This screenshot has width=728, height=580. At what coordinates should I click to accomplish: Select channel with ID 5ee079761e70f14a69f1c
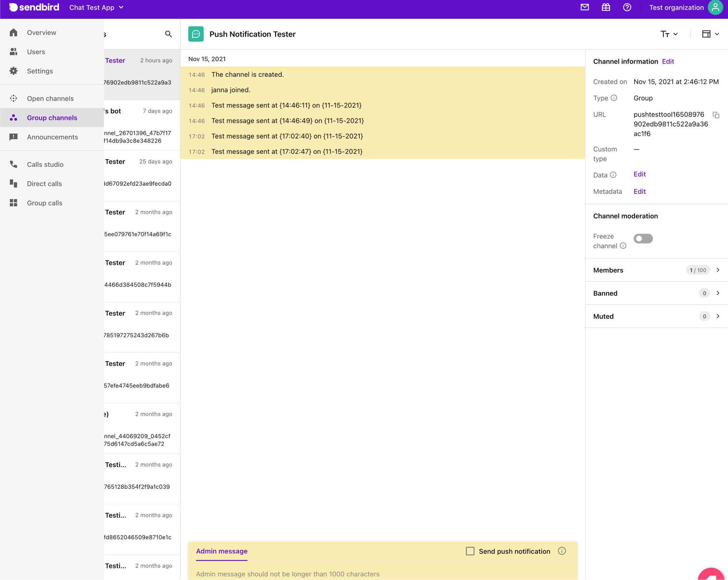pos(142,226)
